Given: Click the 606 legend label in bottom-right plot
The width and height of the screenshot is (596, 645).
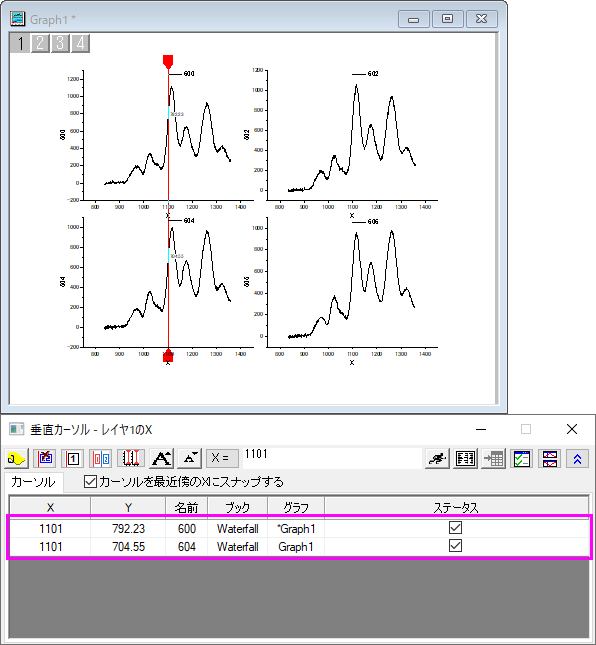Looking at the screenshot, I should pos(373,221).
